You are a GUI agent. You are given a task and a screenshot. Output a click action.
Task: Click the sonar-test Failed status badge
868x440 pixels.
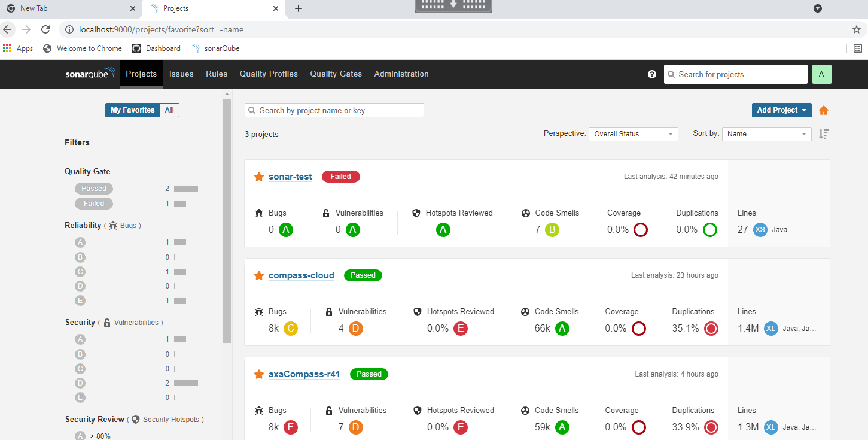click(x=341, y=177)
